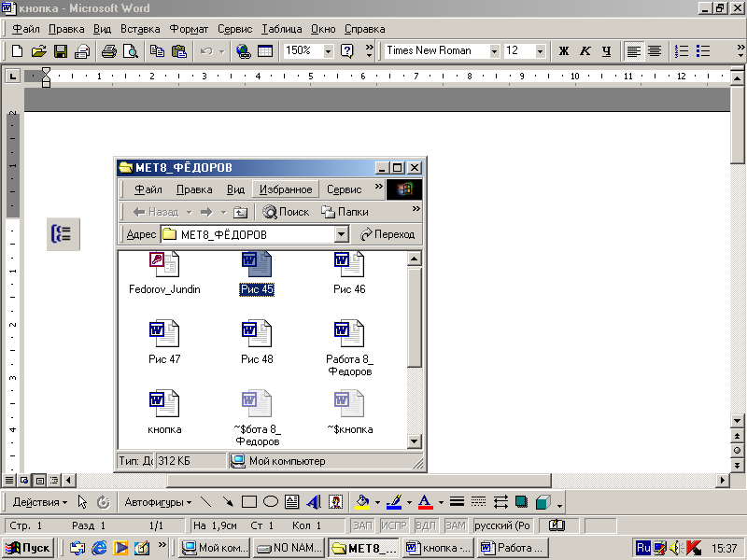Screen dimensions: 747x560
Task: Select the Arrow drawing tool
Action: (x=228, y=502)
